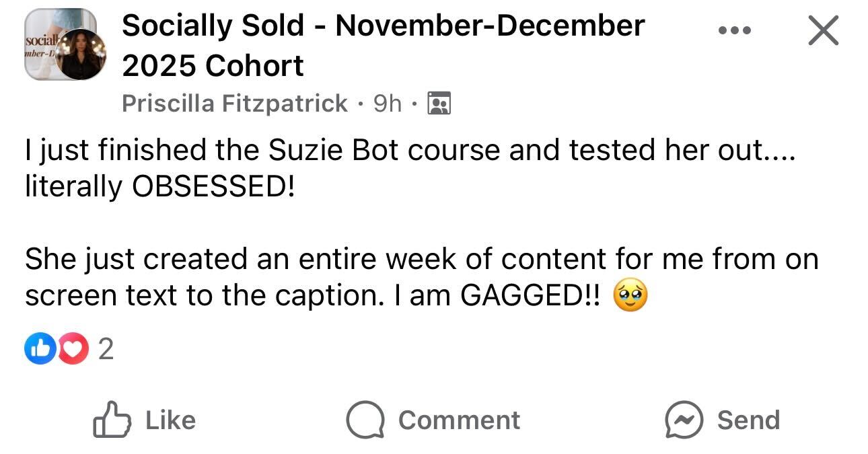Screen dimensions: 868x454
Task: Click the red heart Love reaction badge
Action: [72, 350]
